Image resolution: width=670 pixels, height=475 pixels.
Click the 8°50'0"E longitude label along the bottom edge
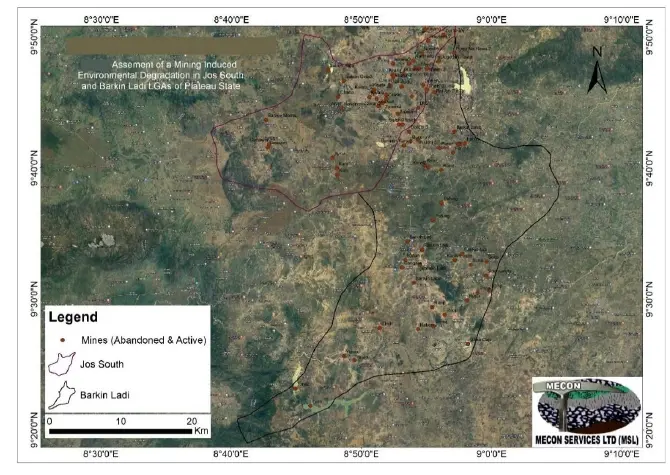point(361,454)
